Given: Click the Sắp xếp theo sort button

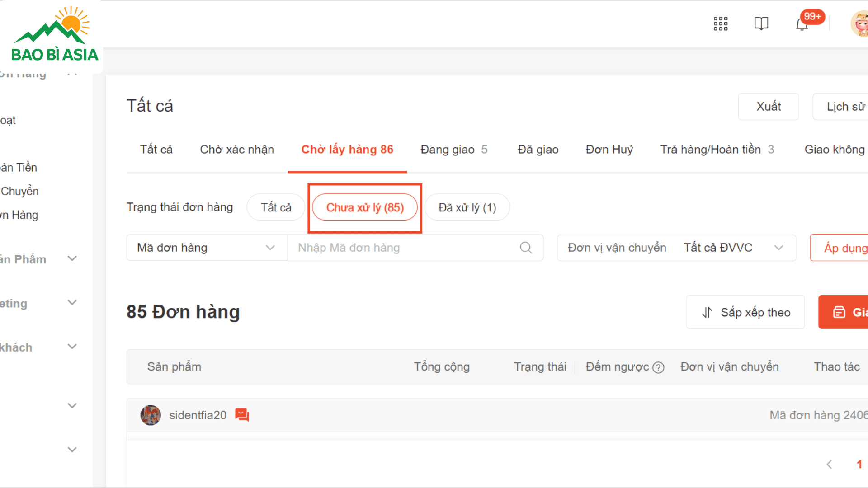Looking at the screenshot, I should 745,312.
